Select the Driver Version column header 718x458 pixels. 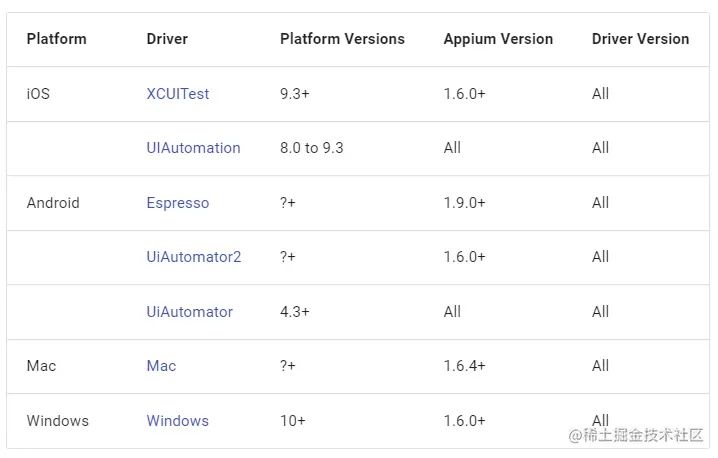tap(640, 39)
